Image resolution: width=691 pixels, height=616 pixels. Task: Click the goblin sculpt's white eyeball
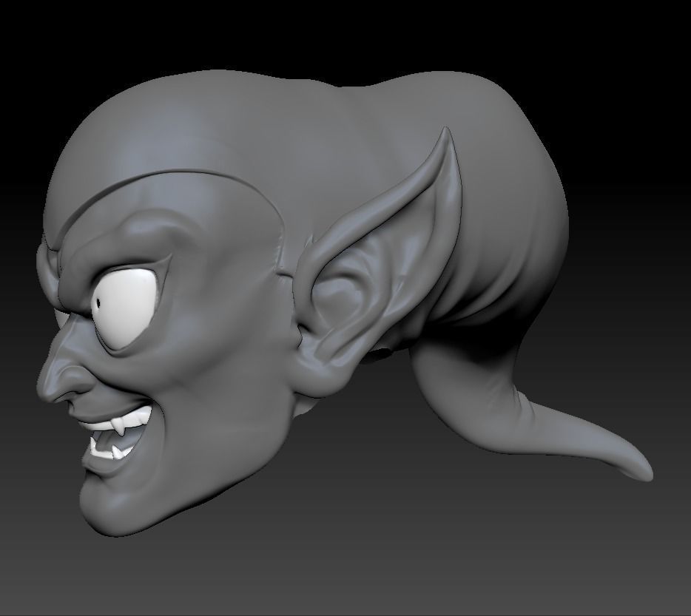124,308
